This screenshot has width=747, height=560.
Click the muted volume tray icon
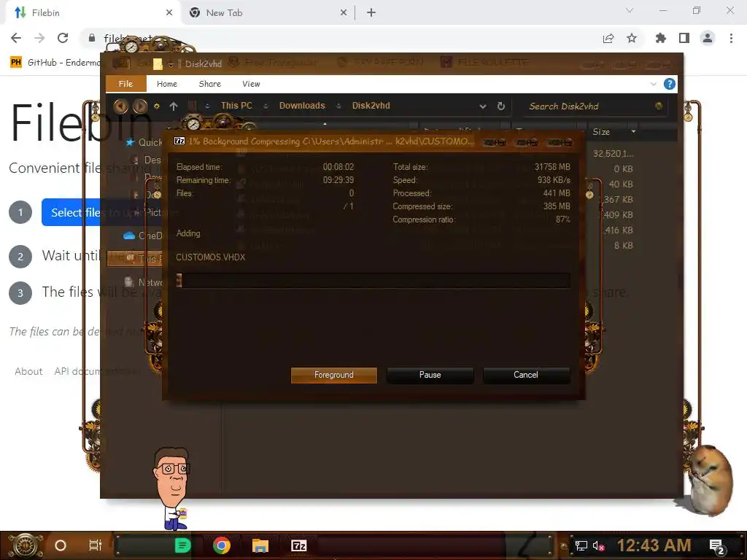point(598,545)
